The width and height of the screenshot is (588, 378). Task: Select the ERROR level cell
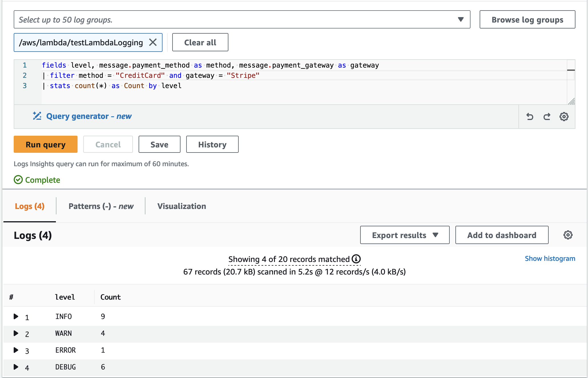click(x=66, y=350)
